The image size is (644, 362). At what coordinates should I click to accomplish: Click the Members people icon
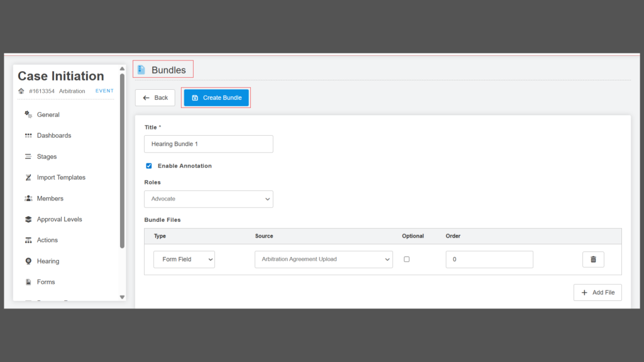(28, 199)
